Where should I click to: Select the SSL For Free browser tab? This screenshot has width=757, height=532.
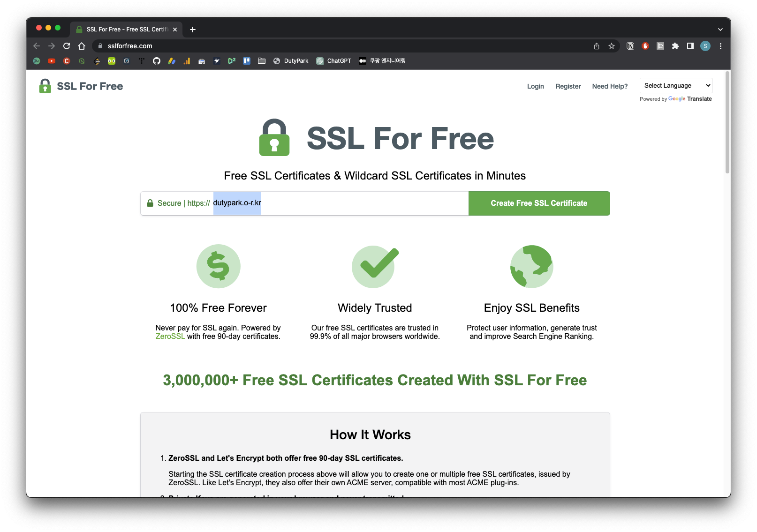point(127,29)
